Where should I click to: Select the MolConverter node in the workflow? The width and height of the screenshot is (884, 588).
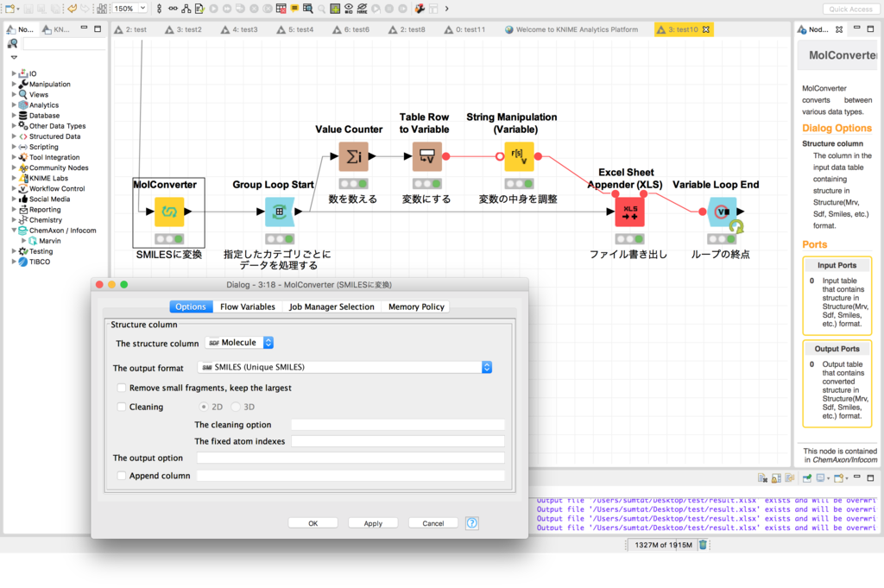click(x=168, y=212)
